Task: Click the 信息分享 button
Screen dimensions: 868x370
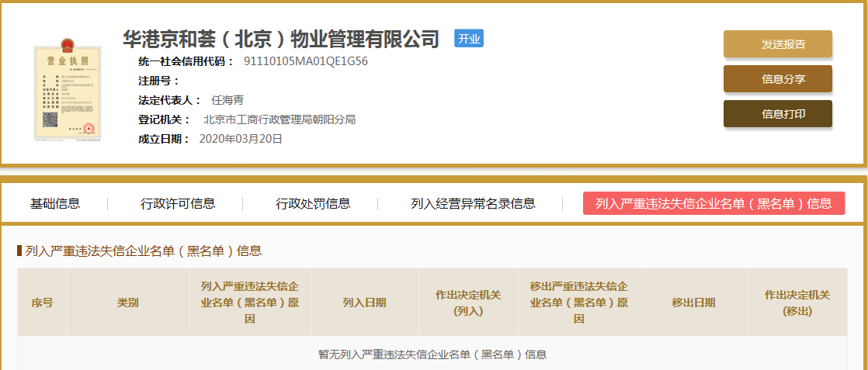Action: 778,79
